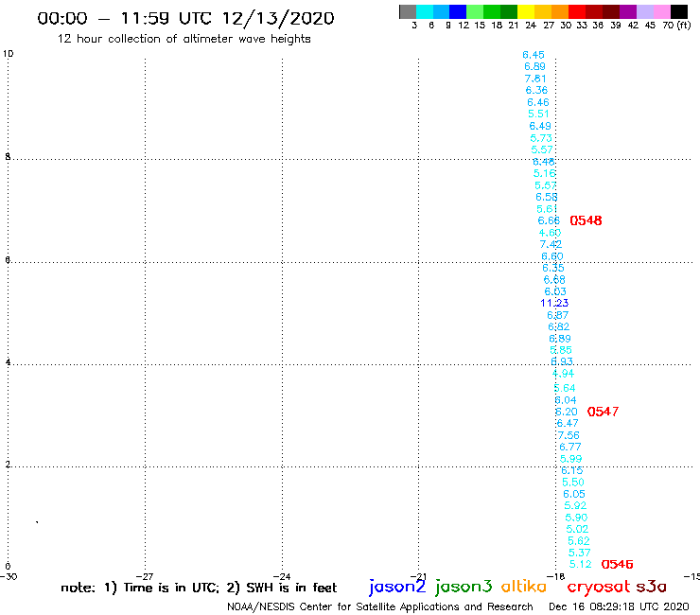Select the 7.81 wave height value

click(x=535, y=79)
